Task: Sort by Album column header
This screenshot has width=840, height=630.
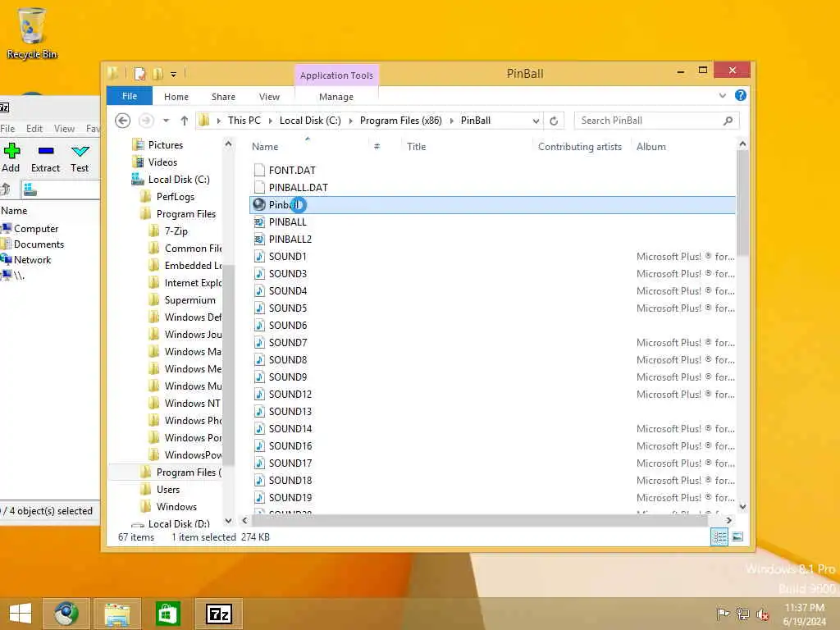Action: point(651,147)
